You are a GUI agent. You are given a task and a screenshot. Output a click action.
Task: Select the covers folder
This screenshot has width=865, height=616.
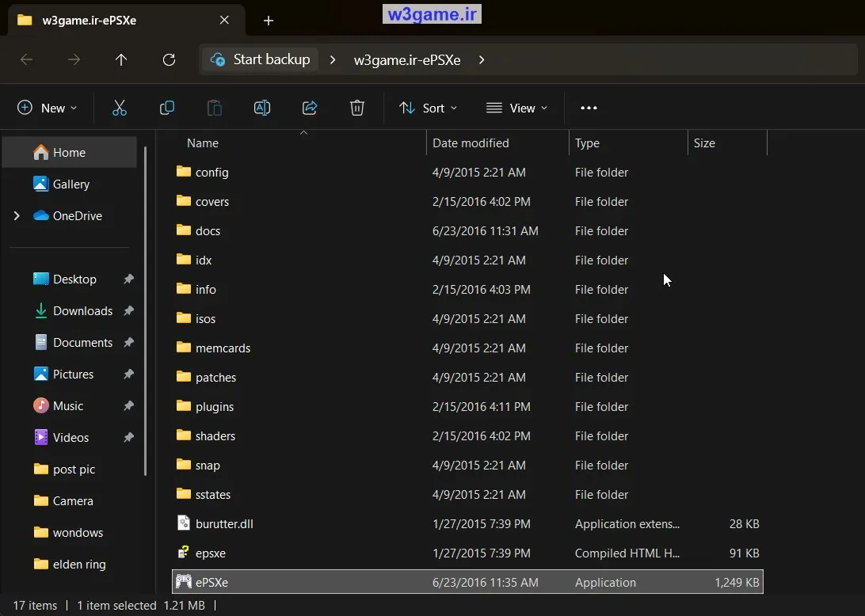(468, 201)
